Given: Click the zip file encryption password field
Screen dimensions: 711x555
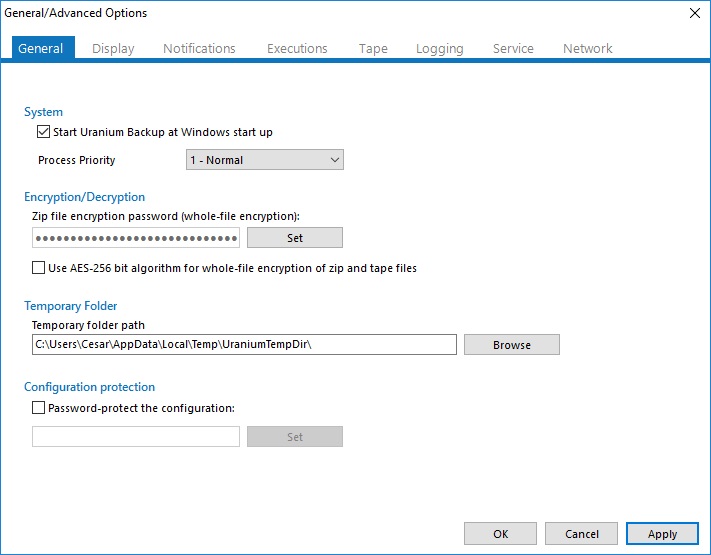Looking at the screenshot, I should (136, 238).
